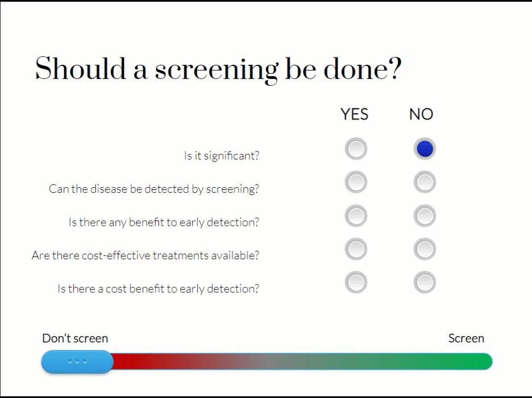Viewport: 532px width, 398px height.
Task: Mark YES for benefit to early detection
Action: coord(356,216)
